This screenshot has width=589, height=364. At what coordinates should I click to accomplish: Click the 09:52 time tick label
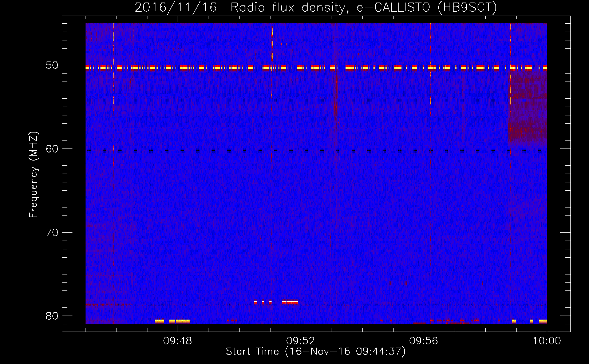pos(301,341)
